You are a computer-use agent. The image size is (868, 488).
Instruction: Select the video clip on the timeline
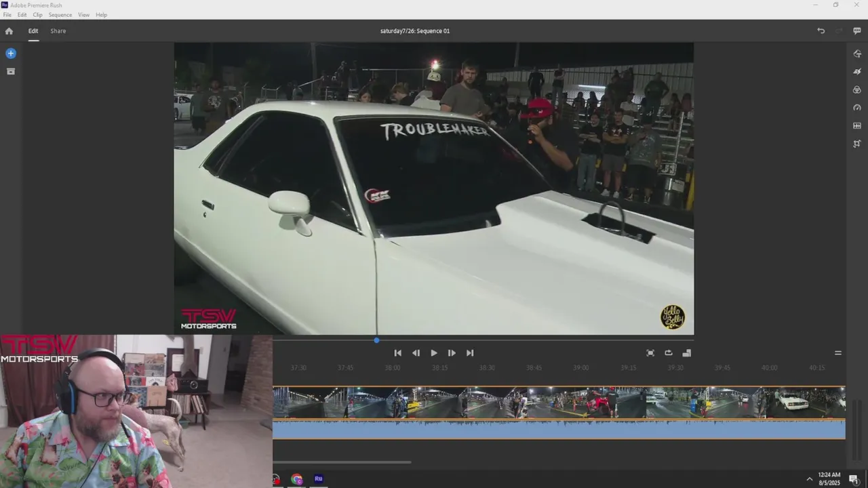[x=559, y=403]
